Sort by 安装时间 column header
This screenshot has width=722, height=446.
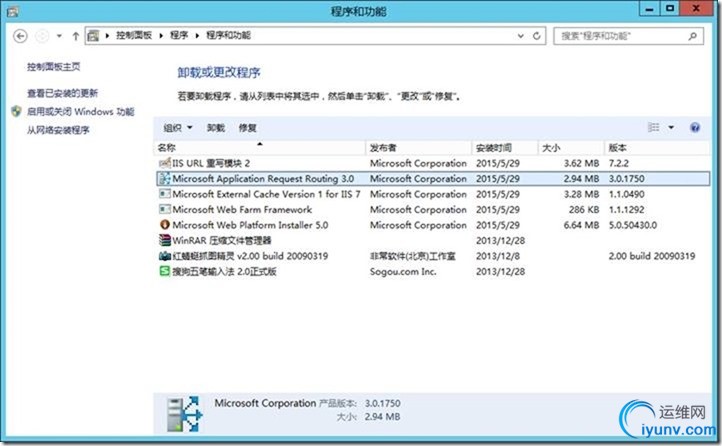(505, 148)
